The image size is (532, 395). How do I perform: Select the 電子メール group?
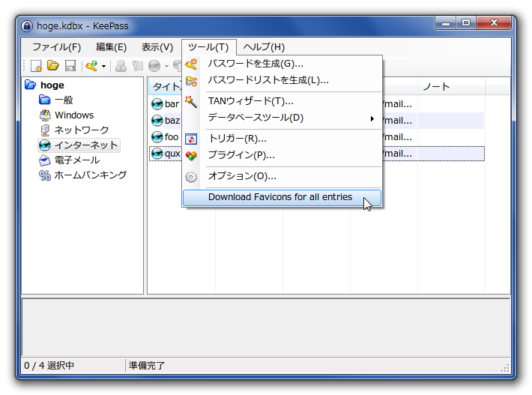coord(77,160)
